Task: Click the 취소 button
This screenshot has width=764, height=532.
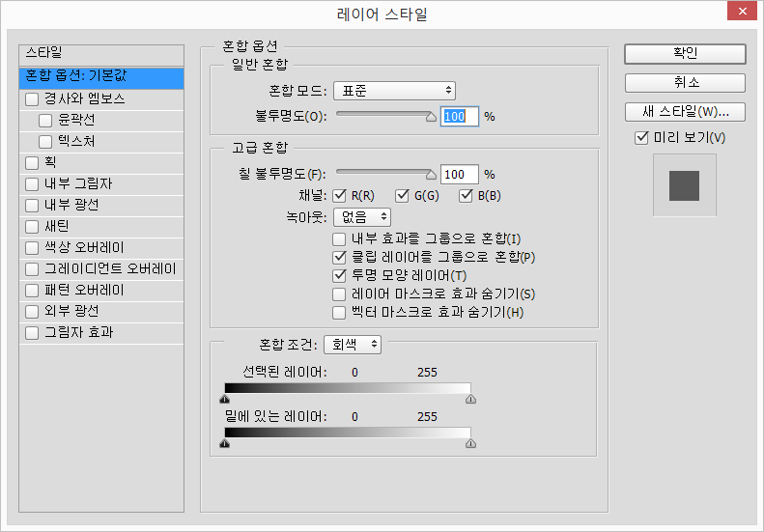Action: click(685, 83)
